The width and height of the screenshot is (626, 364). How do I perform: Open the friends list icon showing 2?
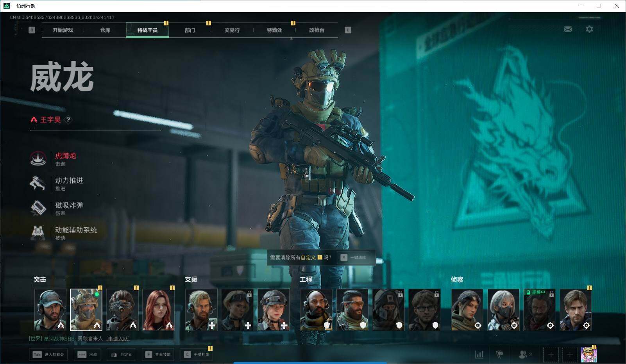525,354
